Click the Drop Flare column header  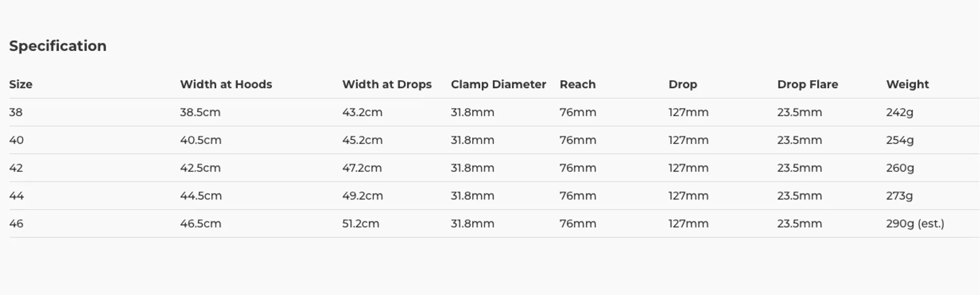807,84
